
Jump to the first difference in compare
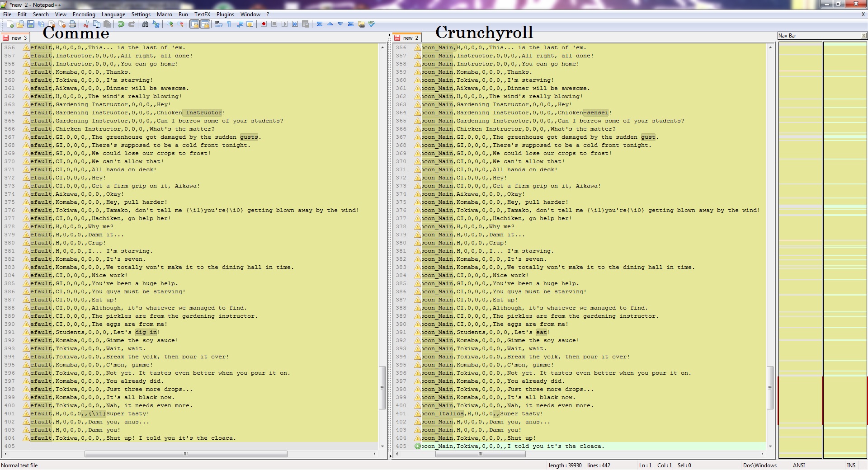pos(319,24)
